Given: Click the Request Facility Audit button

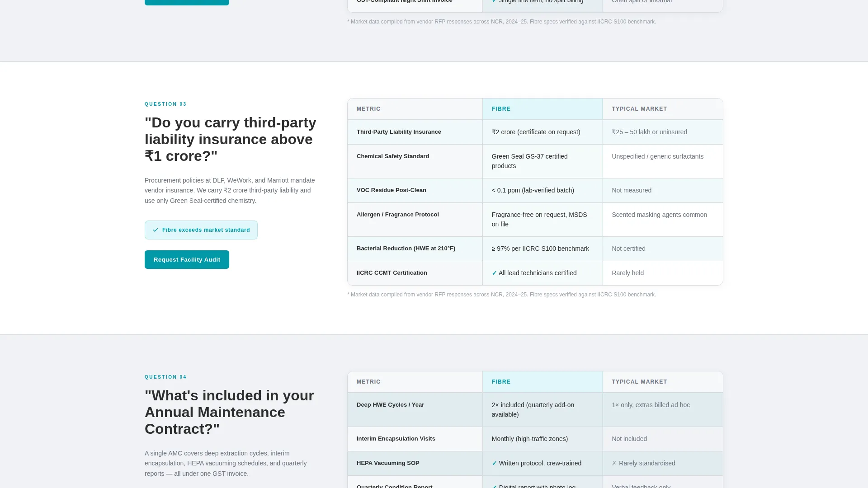Looking at the screenshot, I should click(x=187, y=260).
